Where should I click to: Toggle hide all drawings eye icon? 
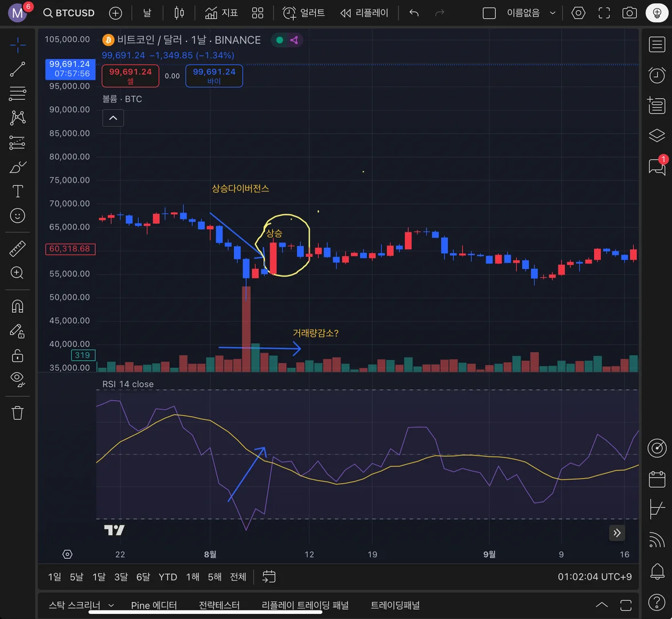tap(18, 379)
